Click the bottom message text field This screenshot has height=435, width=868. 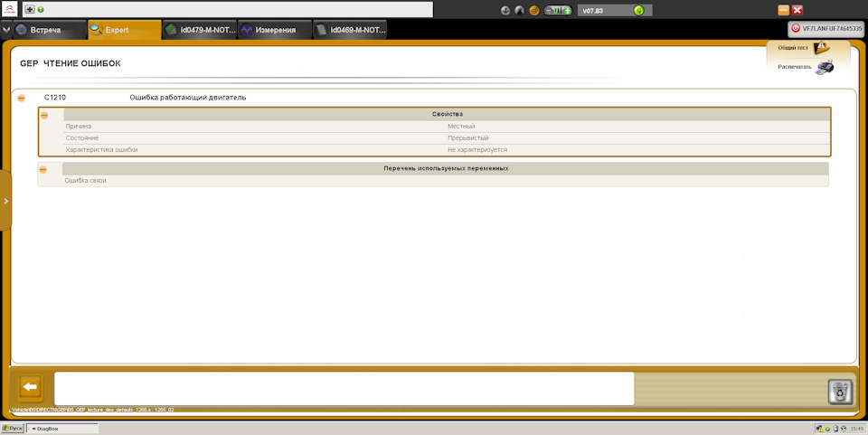pyautogui.click(x=344, y=389)
